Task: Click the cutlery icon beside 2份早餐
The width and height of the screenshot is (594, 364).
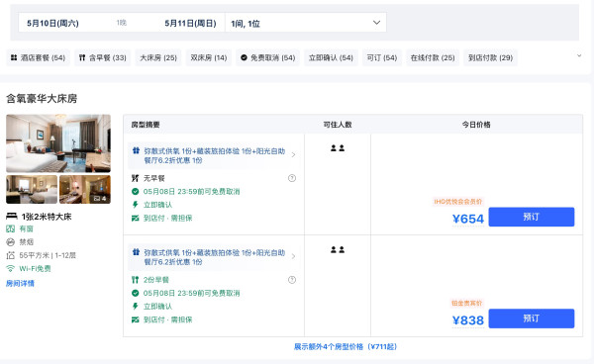Action: tap(136, 280)
